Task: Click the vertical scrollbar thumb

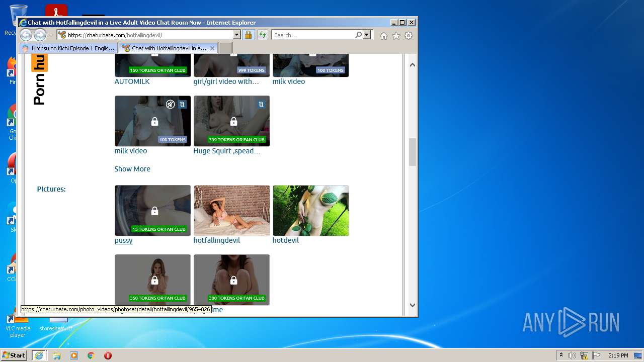Action: pos(412,152)
